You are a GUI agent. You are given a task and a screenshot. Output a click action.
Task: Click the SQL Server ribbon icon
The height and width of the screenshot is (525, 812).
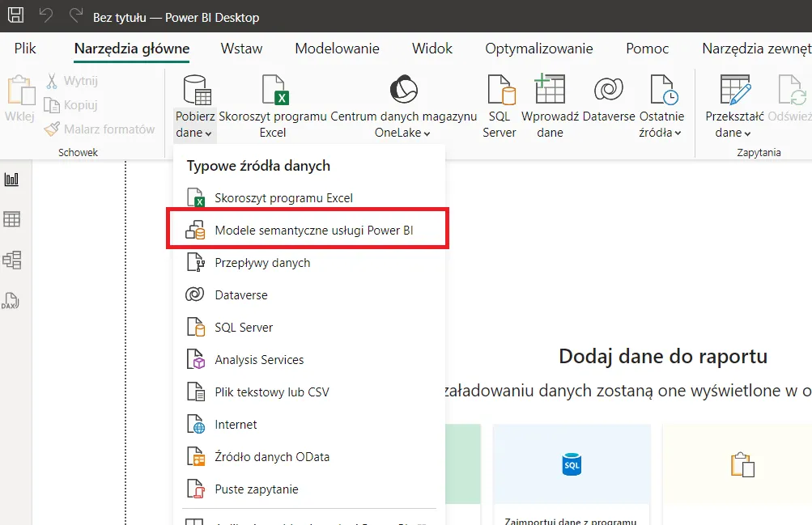coord(500,91)
